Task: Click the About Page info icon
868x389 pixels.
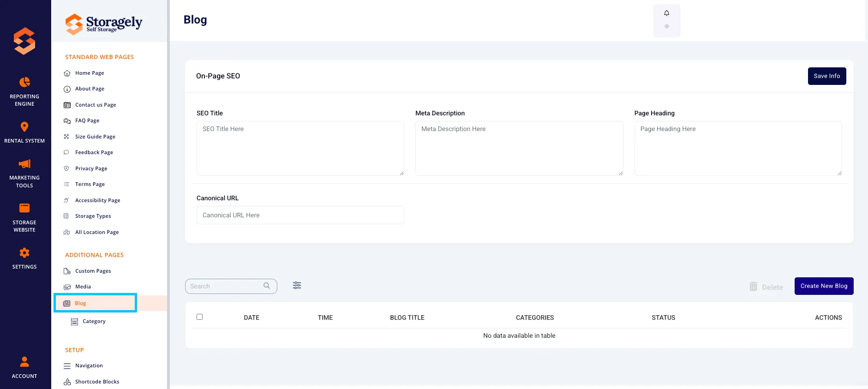Action: pyautogui.click(x=67, y=89)
